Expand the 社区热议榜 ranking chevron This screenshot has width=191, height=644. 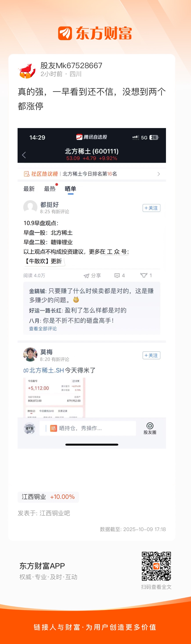point(159,174)
